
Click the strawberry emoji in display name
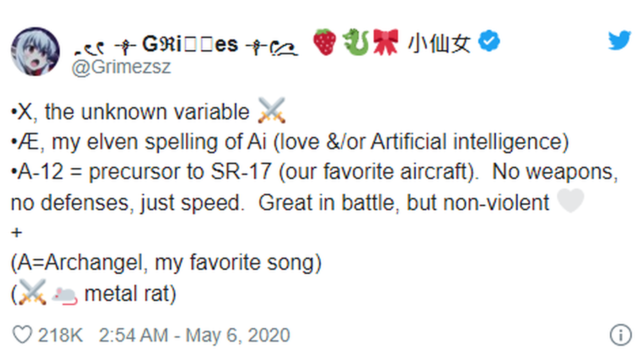324,43
